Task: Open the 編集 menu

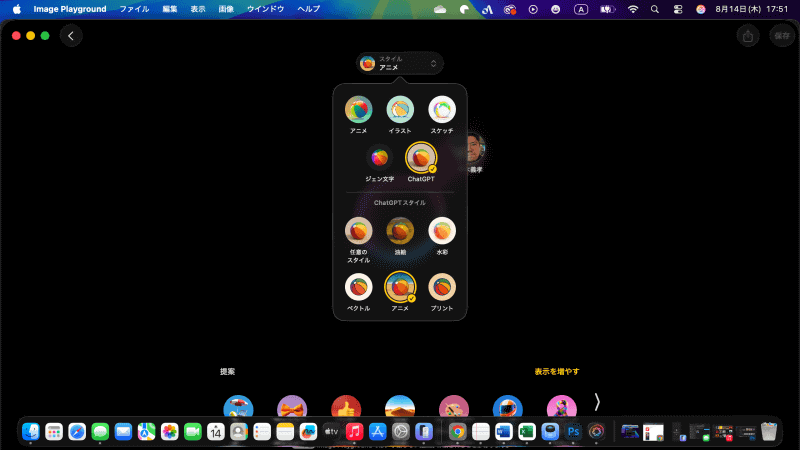Action: tap(169, 9)
